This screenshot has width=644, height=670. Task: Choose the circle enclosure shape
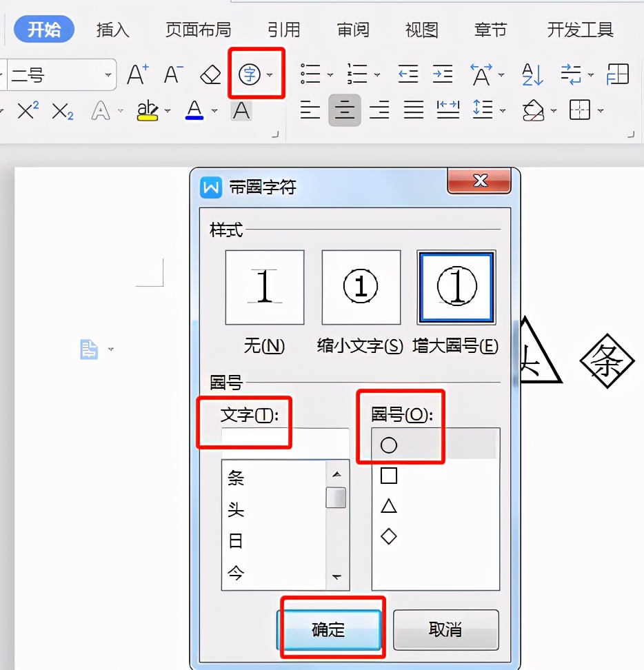click(x=389, y=445)
